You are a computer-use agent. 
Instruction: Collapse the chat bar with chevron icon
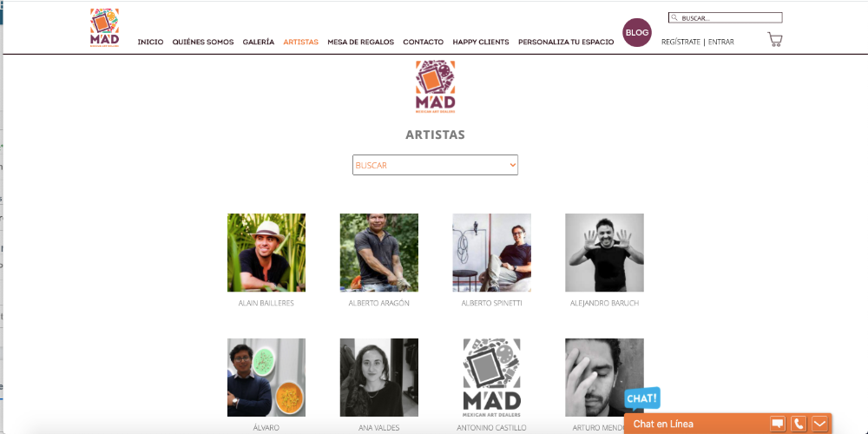tap(819, 424)
